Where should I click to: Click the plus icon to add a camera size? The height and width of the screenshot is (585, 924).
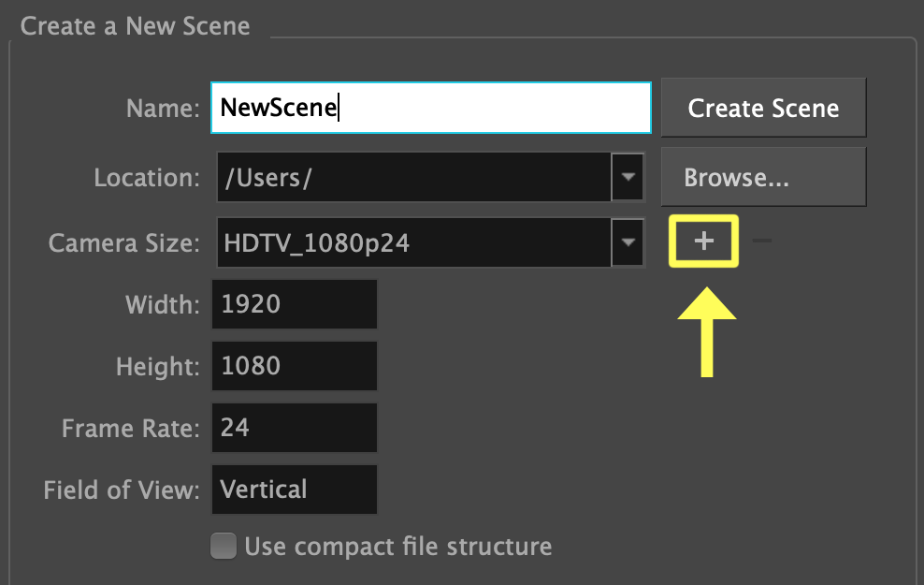pos(703,241)
